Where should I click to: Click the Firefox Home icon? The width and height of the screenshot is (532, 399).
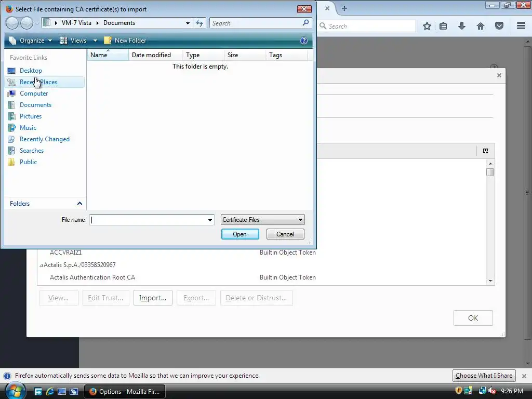pyautogui.click(x=481, y=26)
